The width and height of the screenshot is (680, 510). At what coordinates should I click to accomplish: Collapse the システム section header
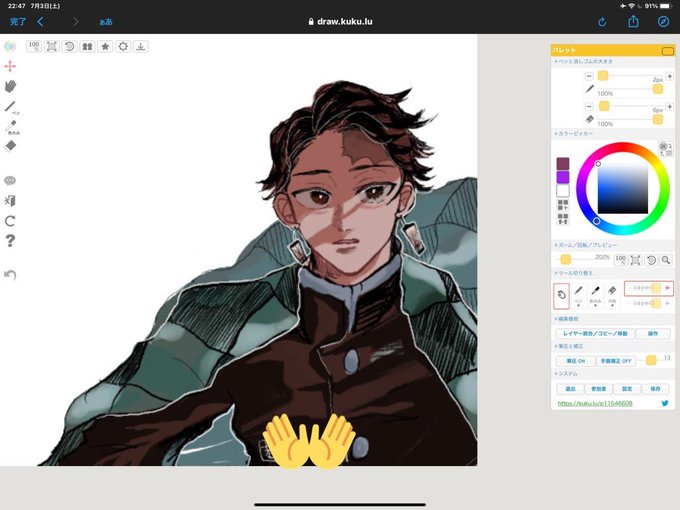point(566,373)
